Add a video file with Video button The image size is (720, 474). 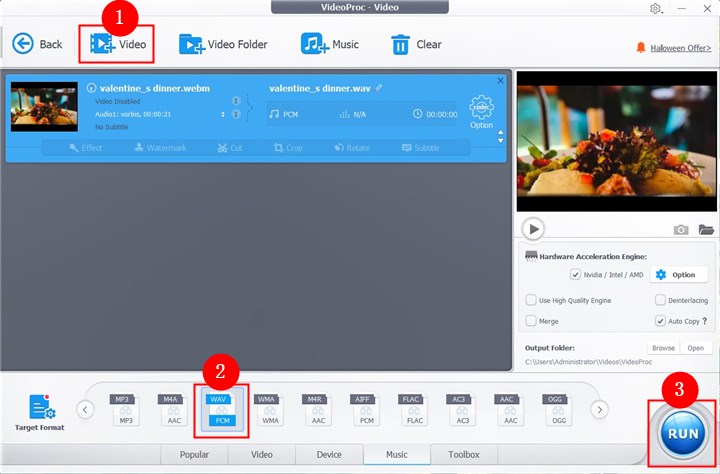pyautogui.click(x=118, y=44)
